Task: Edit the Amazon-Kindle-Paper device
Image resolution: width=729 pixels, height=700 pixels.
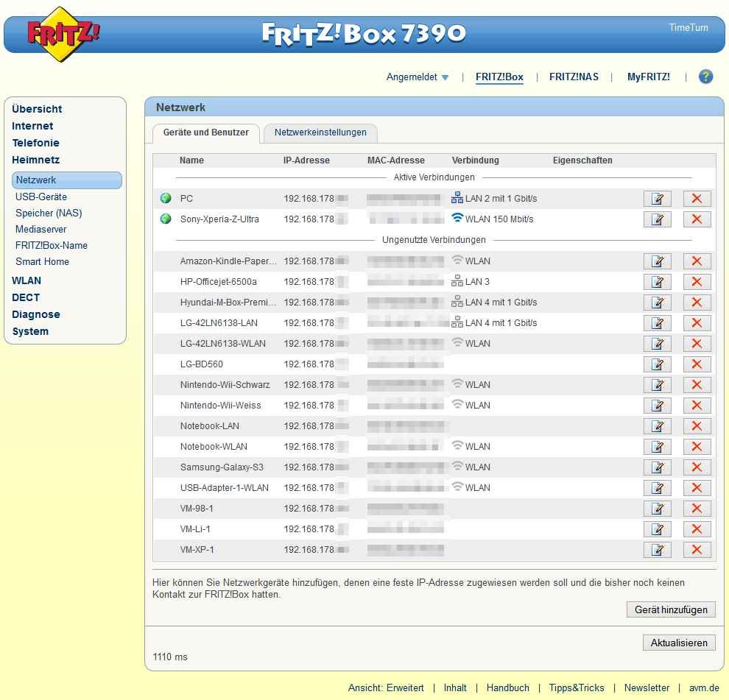Action: 657,261
